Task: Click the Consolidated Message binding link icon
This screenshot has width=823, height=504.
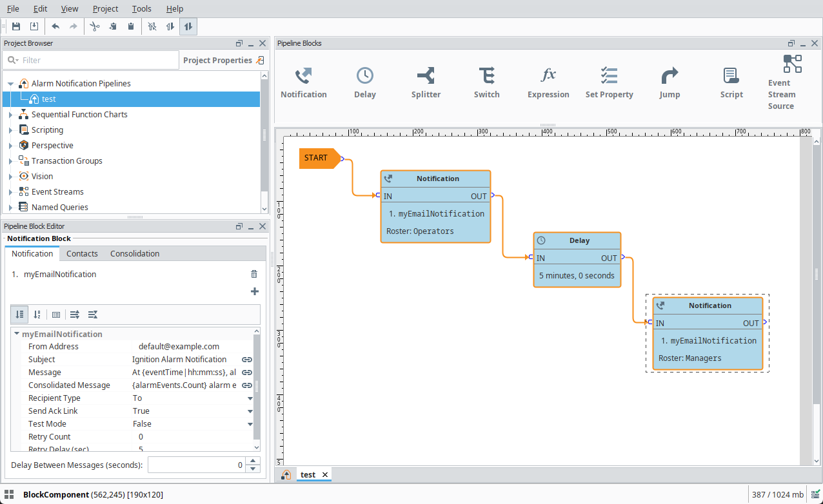Action: 247,385
